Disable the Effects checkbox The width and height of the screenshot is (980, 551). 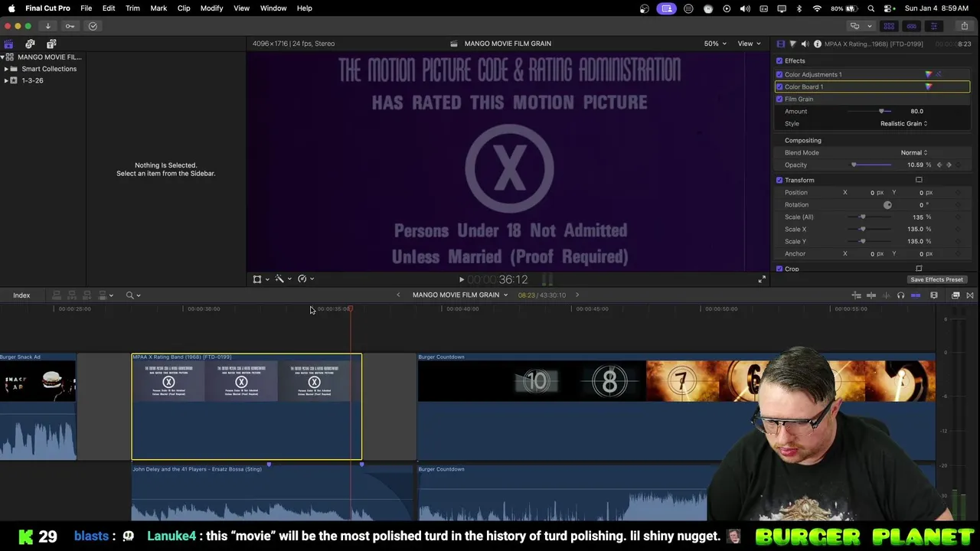779,60
